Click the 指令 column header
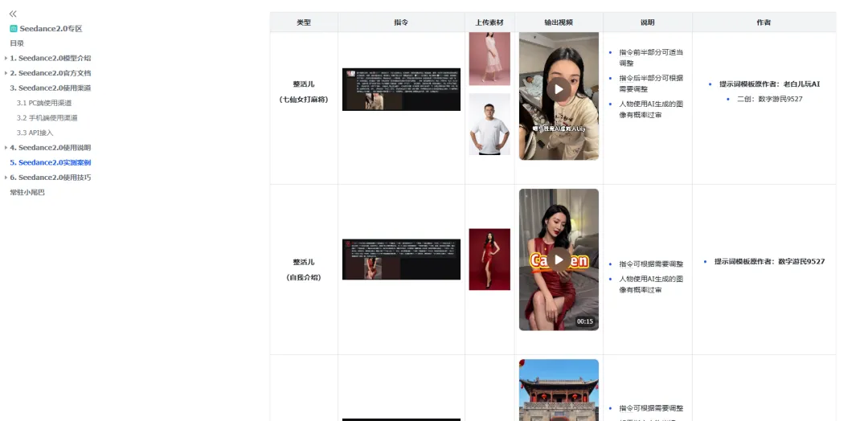 (401, 22)
